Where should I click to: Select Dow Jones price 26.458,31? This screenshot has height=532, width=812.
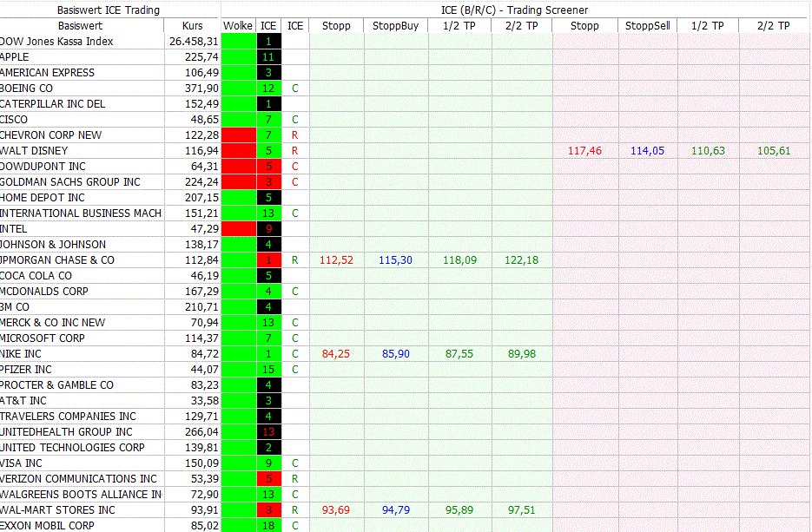tap(194, 42)
